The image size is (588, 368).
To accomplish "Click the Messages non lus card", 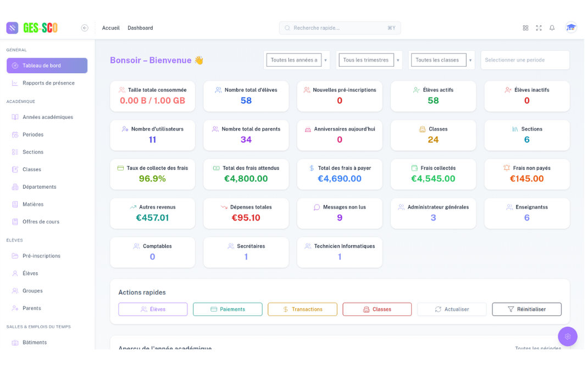I will click(x=340, y=213).
